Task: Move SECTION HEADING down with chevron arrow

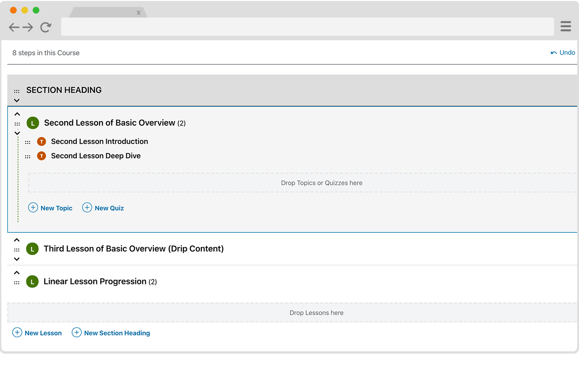Action: [17, 100]
